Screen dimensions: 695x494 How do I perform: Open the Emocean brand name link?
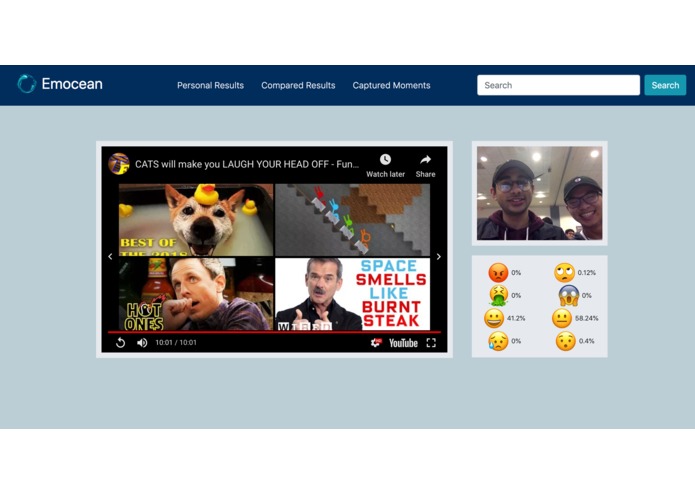pyautogui.click(x=72, y=84)
